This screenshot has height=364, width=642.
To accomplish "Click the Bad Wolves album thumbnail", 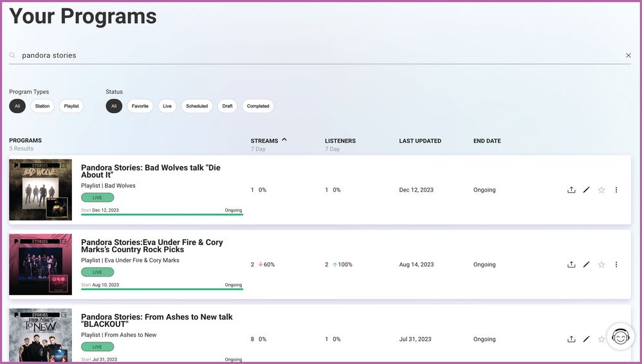I will tap(41, 190).
